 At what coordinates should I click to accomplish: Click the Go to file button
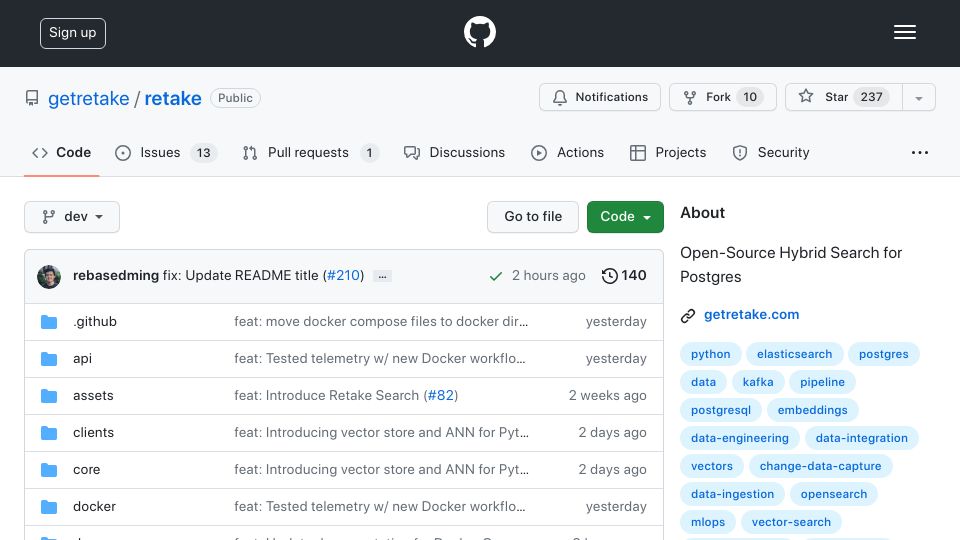click(533, 217)
